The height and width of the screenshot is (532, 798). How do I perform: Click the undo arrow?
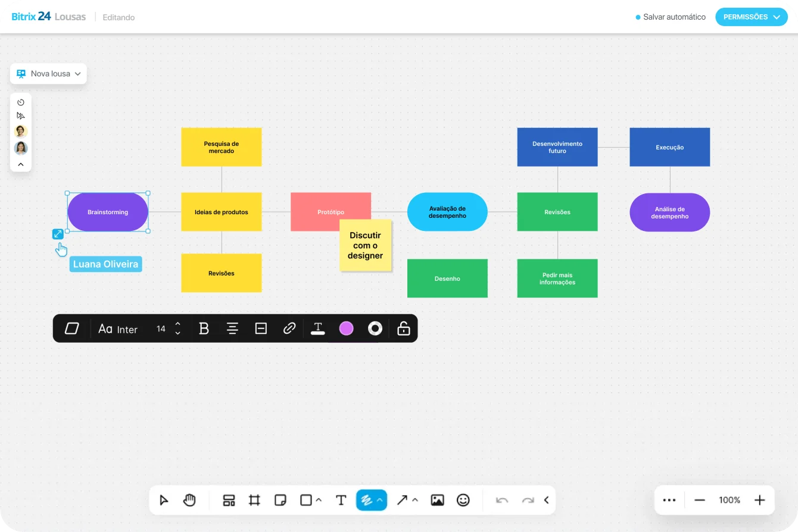coord(502,500)
